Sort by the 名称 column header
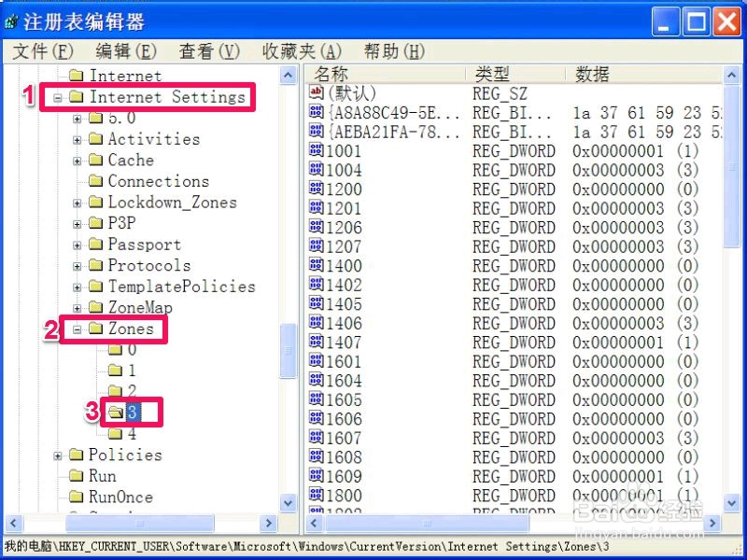The height and width of the screenshot is (560, 747). (385, 75)
